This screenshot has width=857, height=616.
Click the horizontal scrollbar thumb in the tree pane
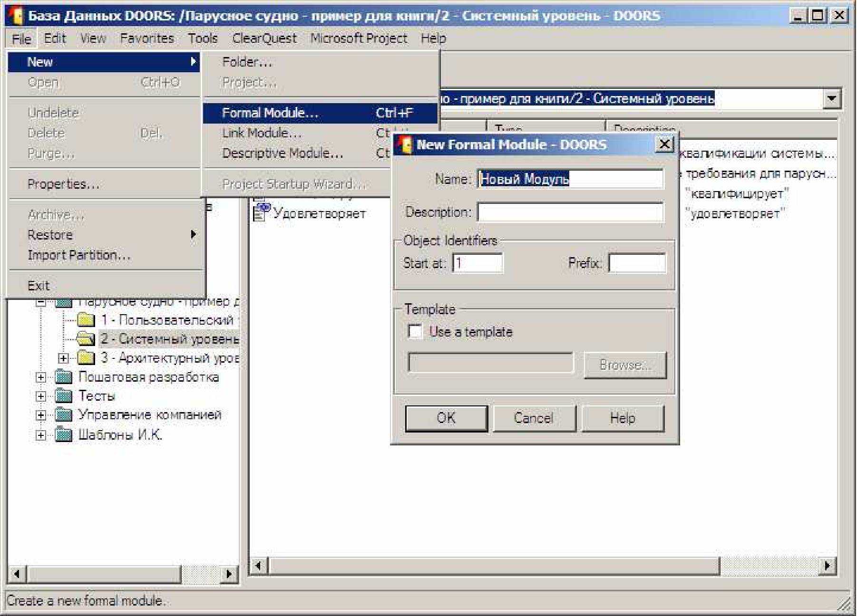pos(104,574)
